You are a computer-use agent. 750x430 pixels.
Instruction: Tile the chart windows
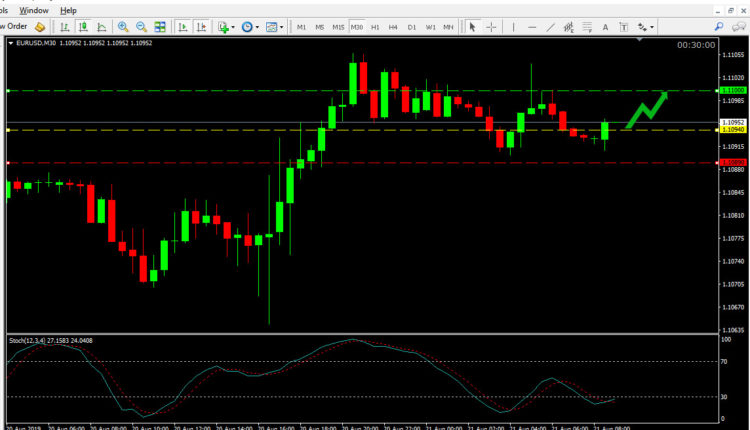tap(160, 27)
